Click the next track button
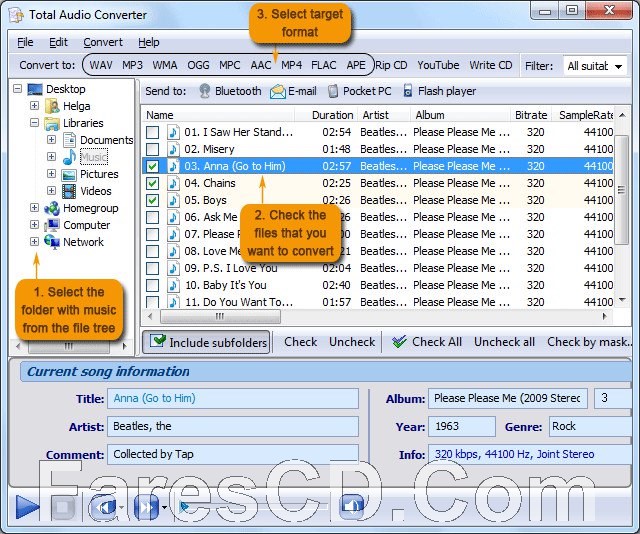 (146, 507)
